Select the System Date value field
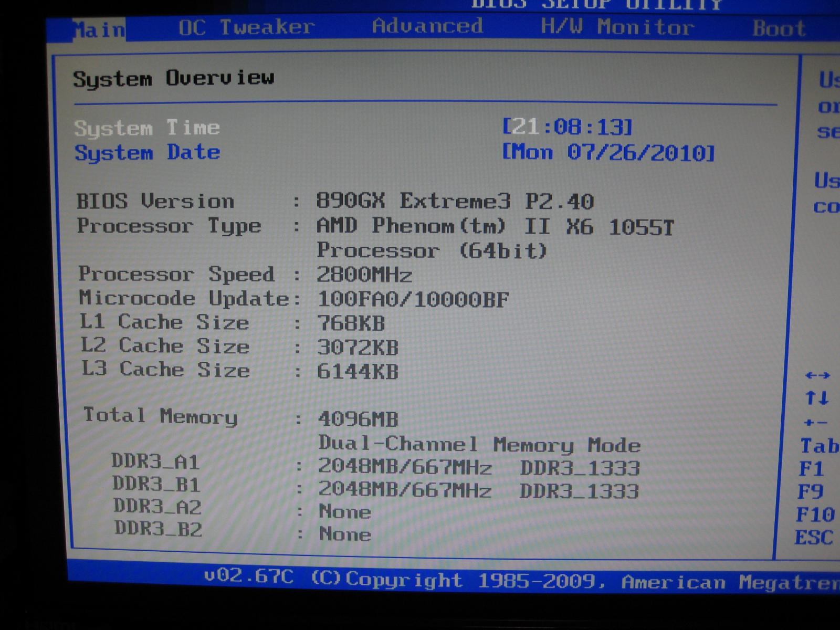 point(608,152)
